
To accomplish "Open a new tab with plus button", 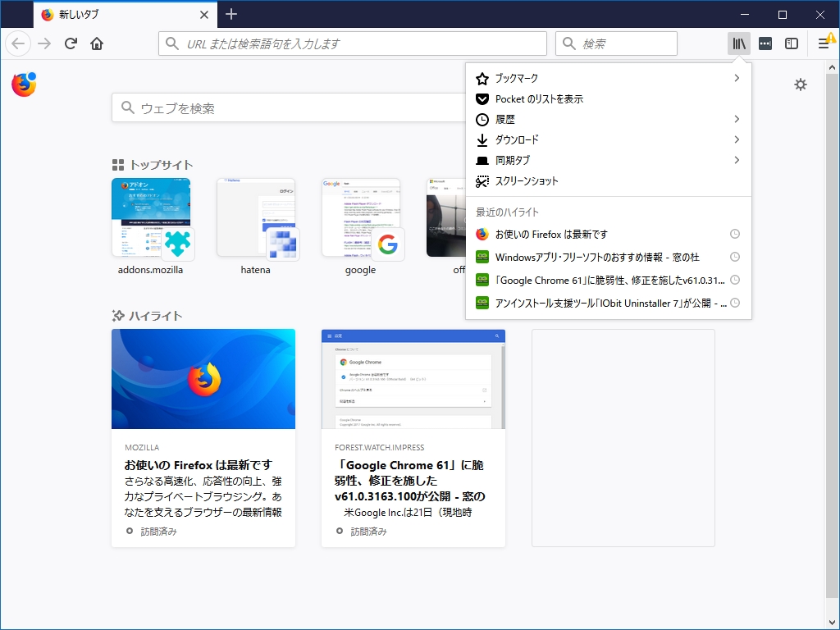I will [231, 15].
